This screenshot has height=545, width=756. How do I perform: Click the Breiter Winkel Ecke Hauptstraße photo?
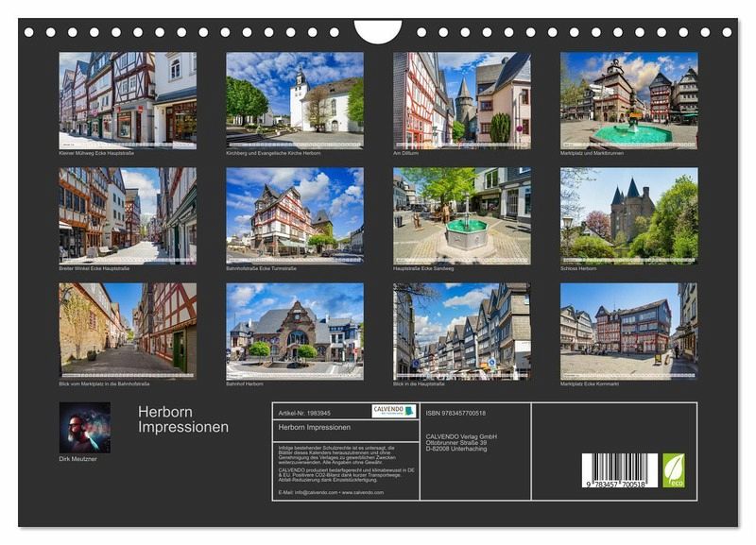[128, 215]
